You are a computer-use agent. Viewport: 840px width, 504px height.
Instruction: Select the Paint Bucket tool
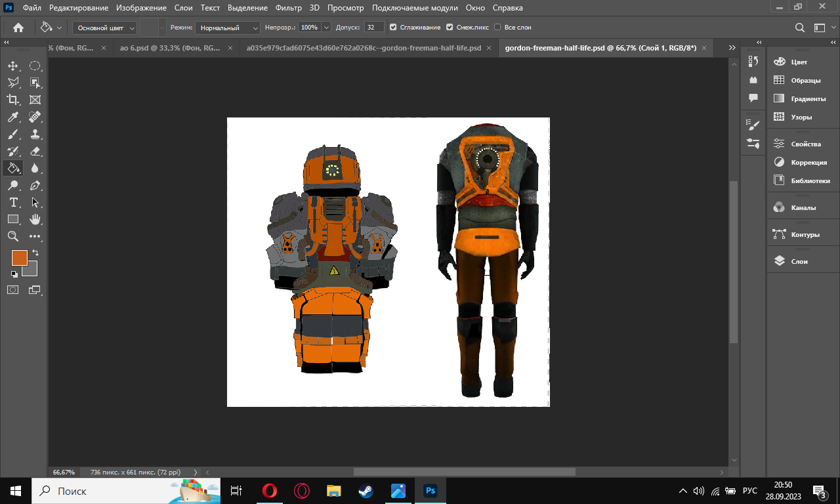[12, 168]
